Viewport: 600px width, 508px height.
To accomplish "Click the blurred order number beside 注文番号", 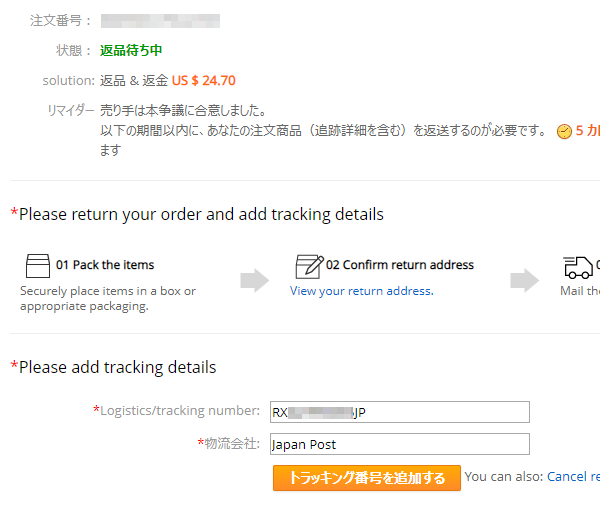I will [160, 21].
